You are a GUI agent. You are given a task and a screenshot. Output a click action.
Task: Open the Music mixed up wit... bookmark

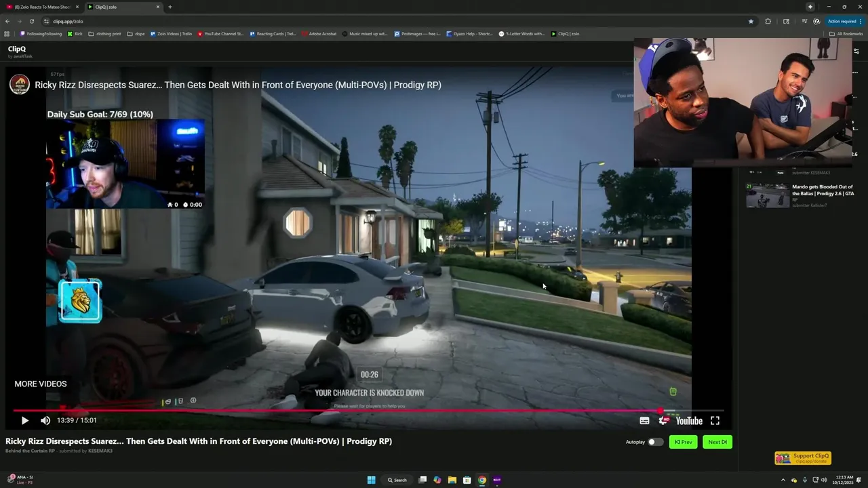click(x=366, y=34)
